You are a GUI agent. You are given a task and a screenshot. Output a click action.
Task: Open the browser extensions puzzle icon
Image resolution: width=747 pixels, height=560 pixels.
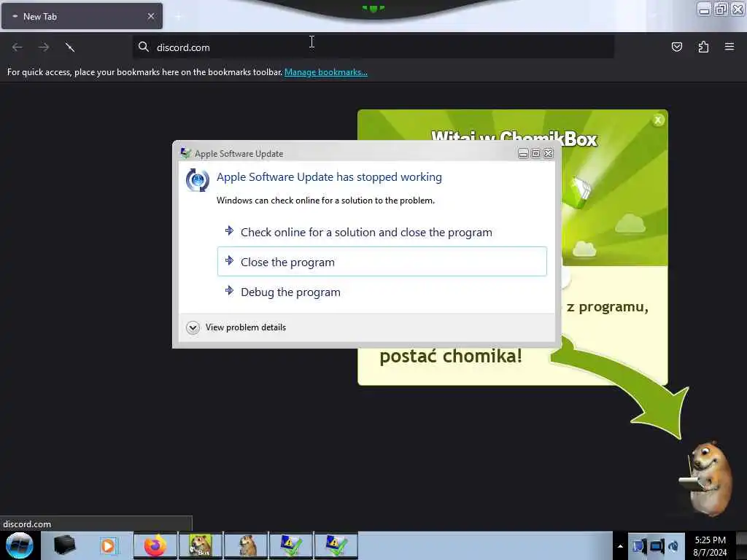pyautogui.click(x=703, y=47)
